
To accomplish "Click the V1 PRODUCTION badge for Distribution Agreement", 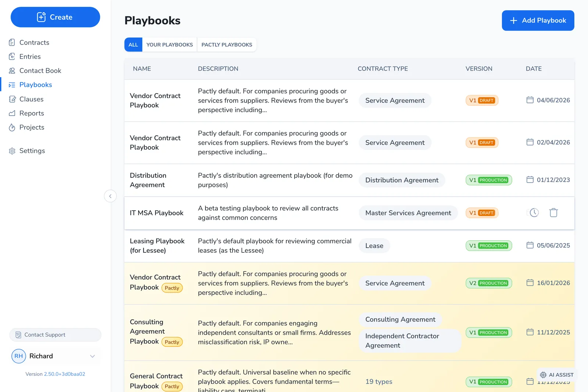I will 488,180.
